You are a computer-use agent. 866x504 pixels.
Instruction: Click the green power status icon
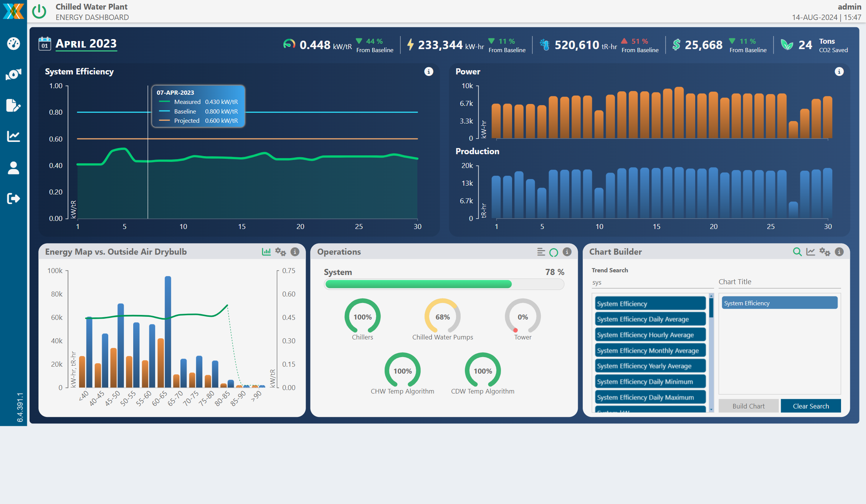click(x=39, y=12)
